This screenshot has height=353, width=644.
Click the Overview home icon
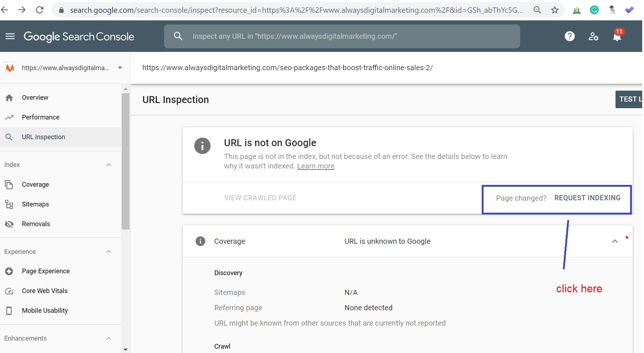click(x=9, y=98)
